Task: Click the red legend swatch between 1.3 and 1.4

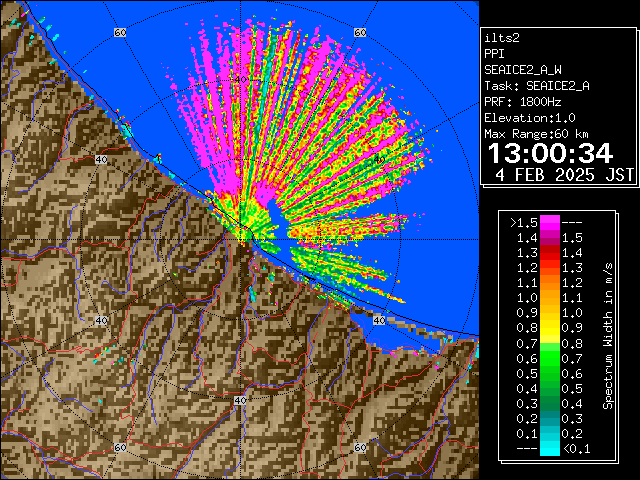Action: point(549,253)
